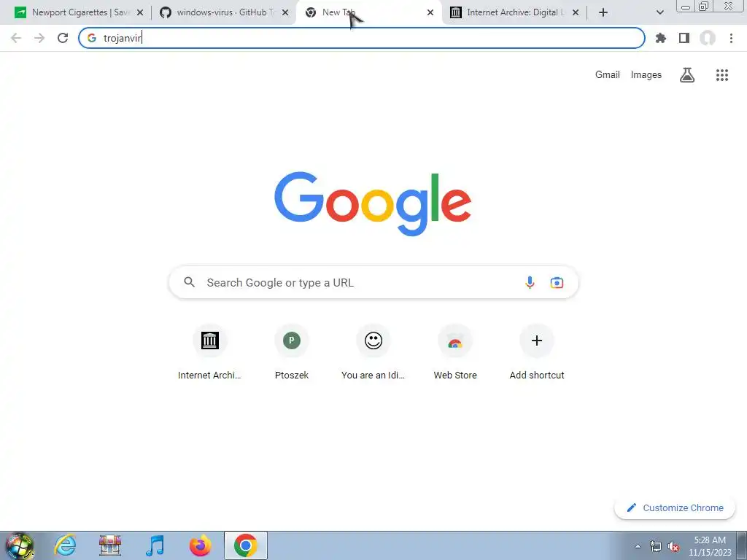The width and height of the screenshot is (747, 560).
Task: Expand the tab search dropdown arrow
Action: [659, 12]
